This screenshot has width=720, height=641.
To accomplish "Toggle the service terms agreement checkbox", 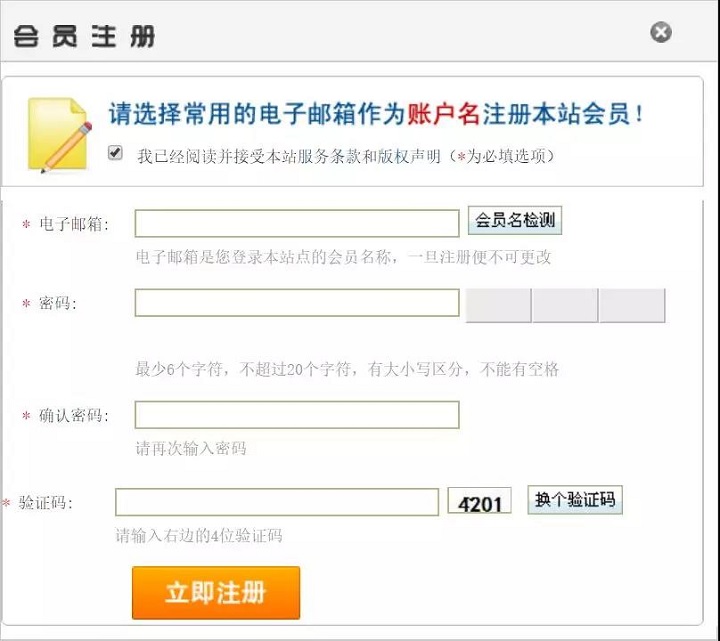I will (x=115, y=152).
